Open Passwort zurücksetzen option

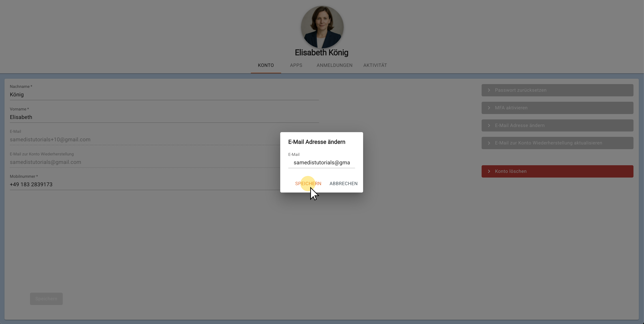[557, 90]
